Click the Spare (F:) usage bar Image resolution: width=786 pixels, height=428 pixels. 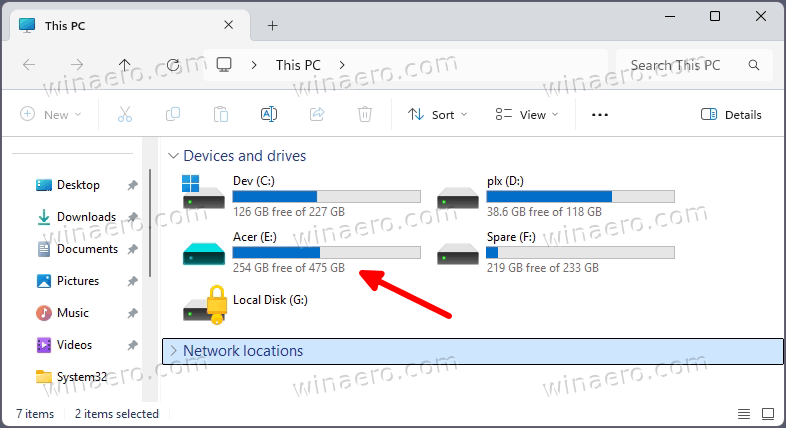[580, 253]
